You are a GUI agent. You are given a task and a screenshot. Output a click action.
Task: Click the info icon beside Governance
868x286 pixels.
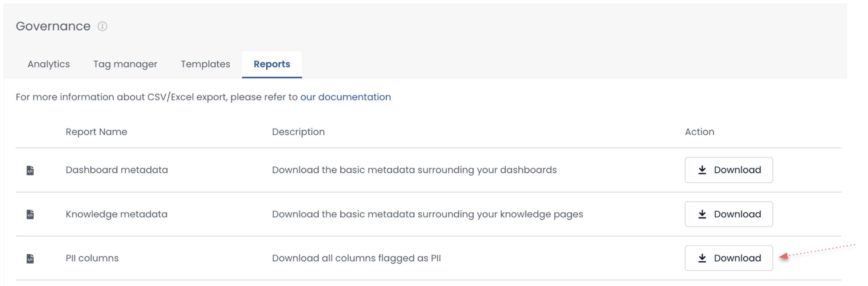tap(102, 26)
